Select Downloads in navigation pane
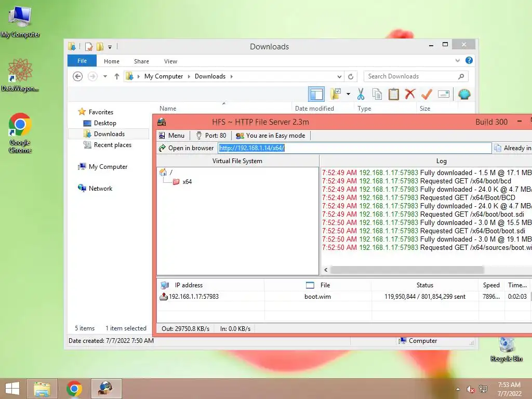Viewport: 532px width, 399px height. (x=109, y=134)
